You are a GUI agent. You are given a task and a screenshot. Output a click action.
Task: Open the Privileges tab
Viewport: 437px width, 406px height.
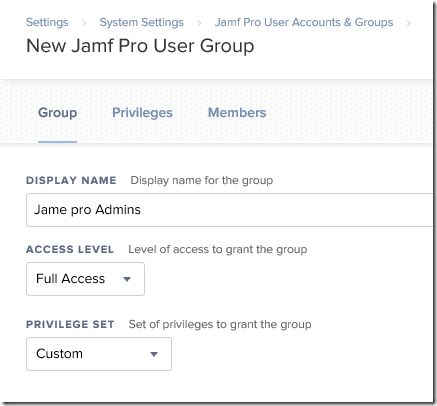pos(142,113)
